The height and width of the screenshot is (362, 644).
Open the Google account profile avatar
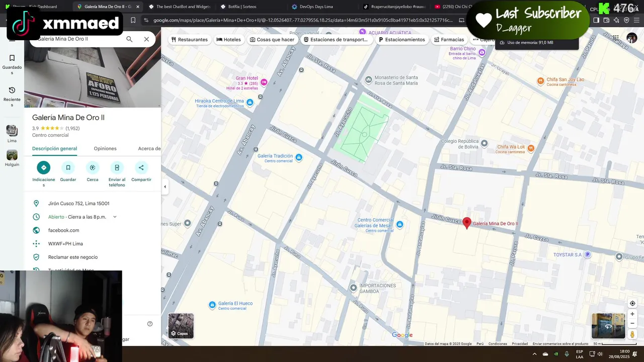pos(632,38)
